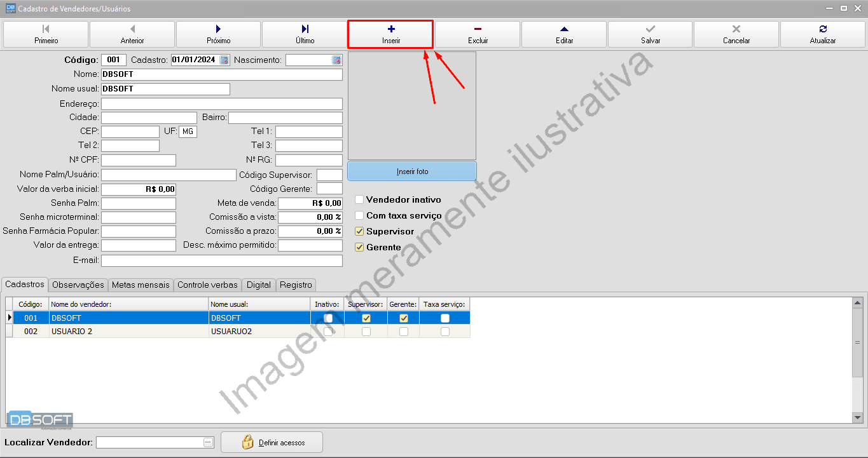868x458 pixels.
Task: Click the Comissão a vista percentage field
Action: click(x=310, y=217)
